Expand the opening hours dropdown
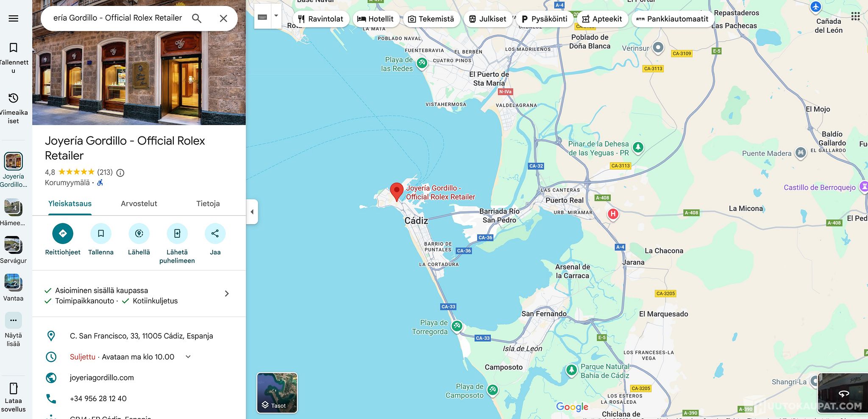 point(188,357)
